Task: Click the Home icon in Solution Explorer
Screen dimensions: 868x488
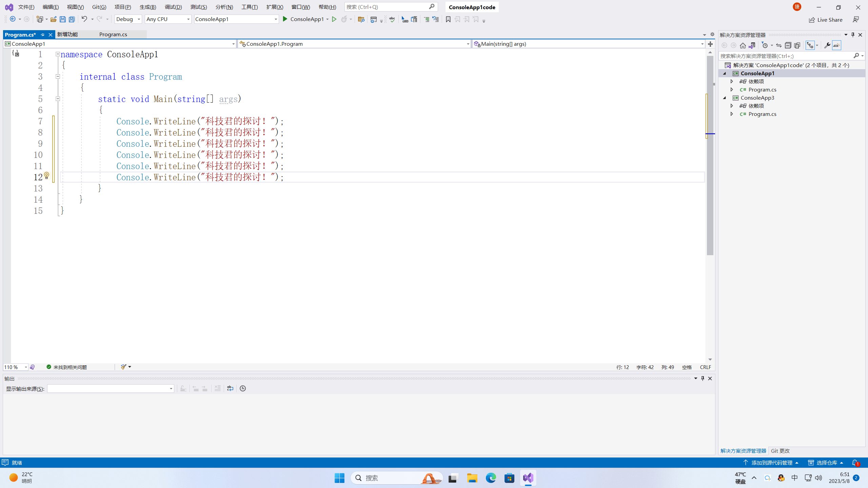Action: [x=743, y=45]
